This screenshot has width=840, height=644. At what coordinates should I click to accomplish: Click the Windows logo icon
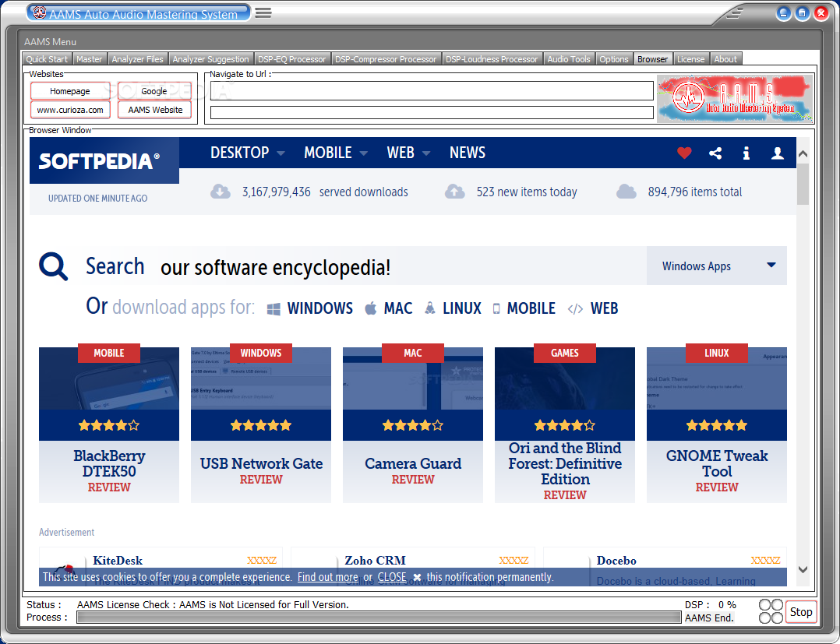click(x=274, y=309)
